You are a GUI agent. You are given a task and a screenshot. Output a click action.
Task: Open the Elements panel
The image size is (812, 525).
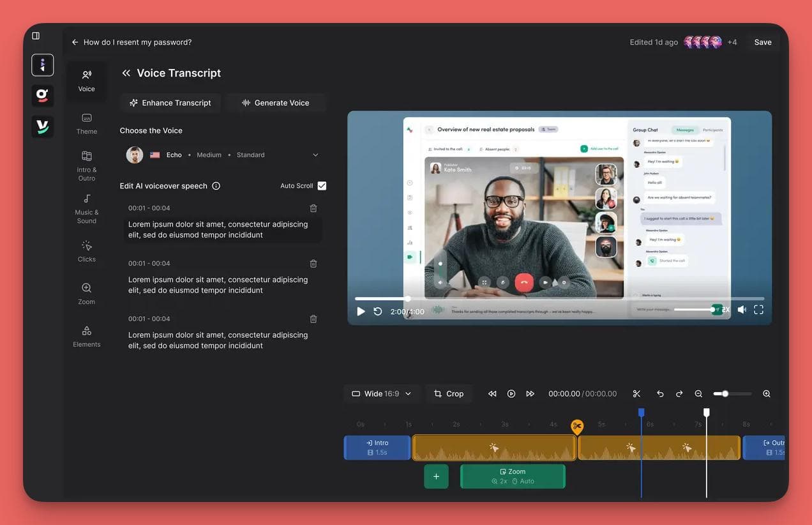click(x=86, y=335)
